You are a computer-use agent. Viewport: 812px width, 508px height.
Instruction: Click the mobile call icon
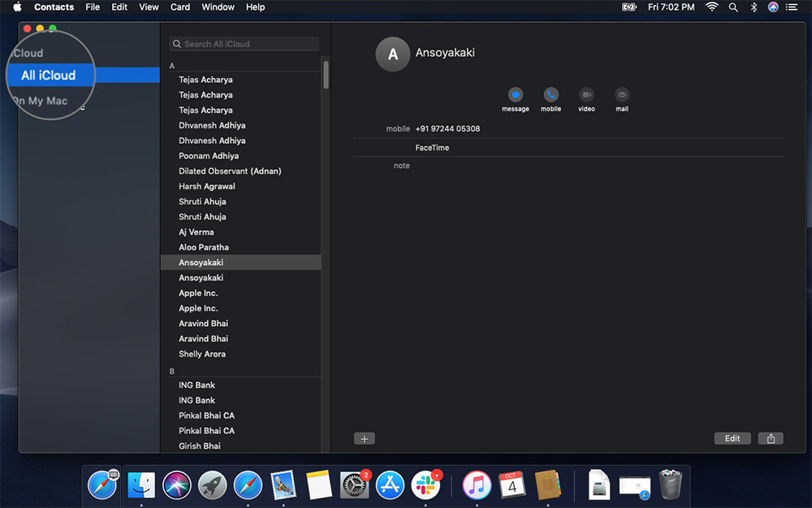pos(551,96)
